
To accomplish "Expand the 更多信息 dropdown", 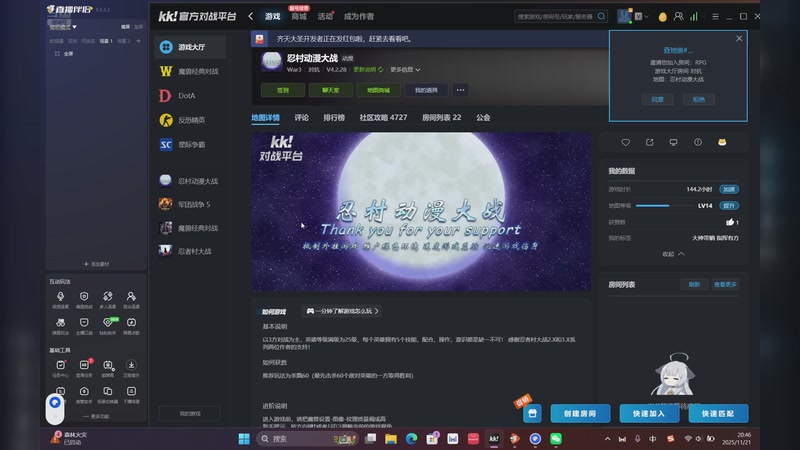I will coord(405,69).
